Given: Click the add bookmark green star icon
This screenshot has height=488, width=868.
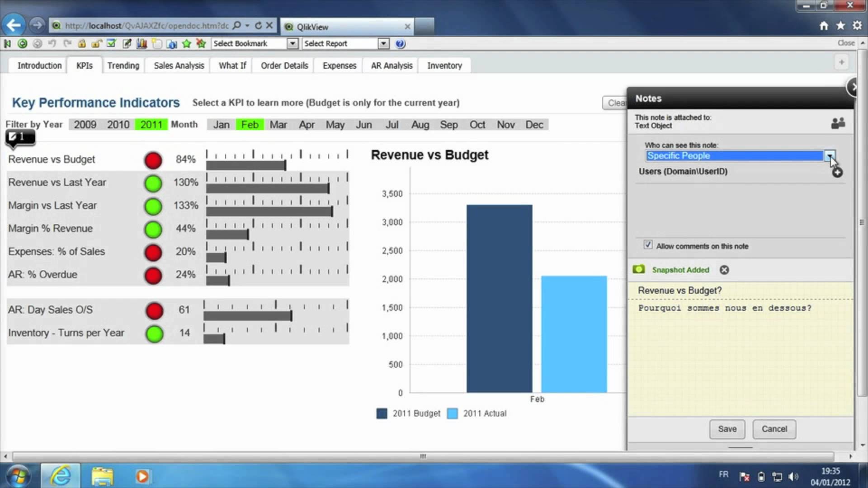Looking at the screenshot, I should click(x=187, y=44).
